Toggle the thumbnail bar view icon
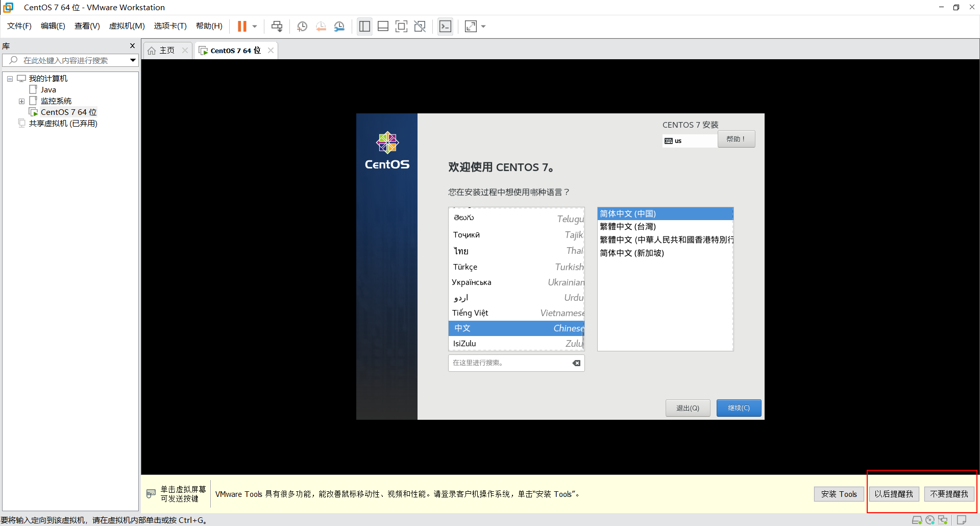The width and height of the screenshot is (980, 526). point(383,26)
